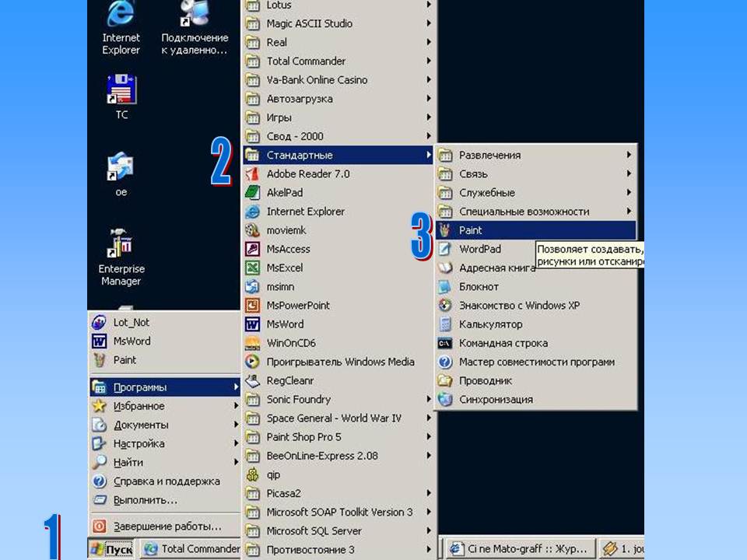
Task: Choose Справка и поддержка in Start menu
Action: [x=166, y=481]
